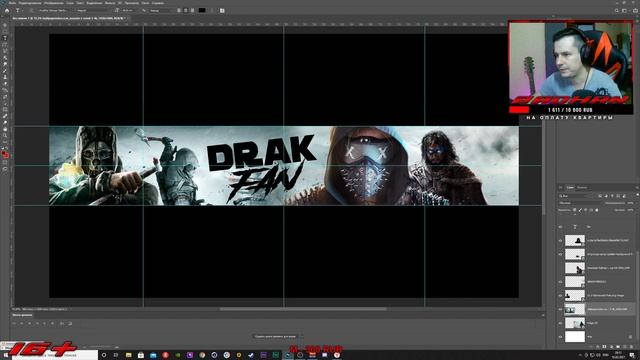Click the Create new group folder icon
The height and width of the screenshot is (360, 640).
point(618,347)
